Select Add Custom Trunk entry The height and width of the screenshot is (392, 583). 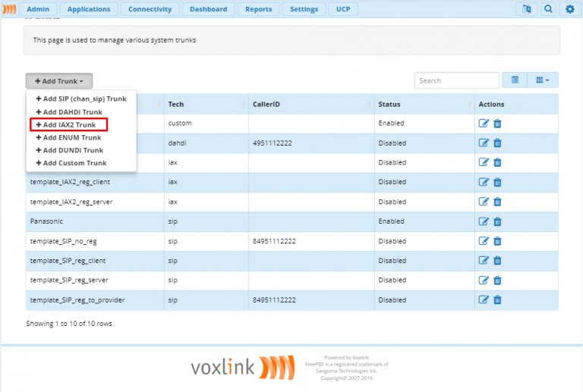74,163
